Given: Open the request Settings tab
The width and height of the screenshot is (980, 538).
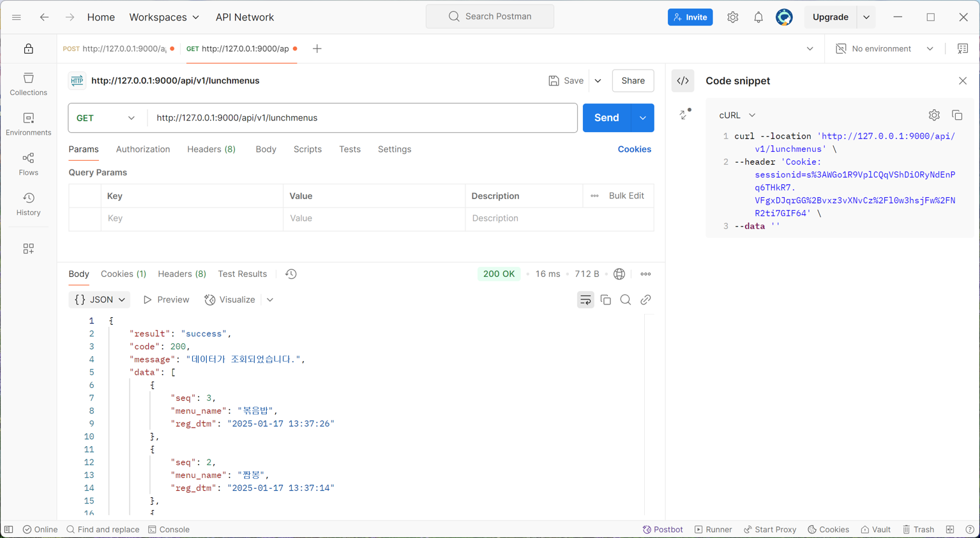Looking at the screenshot, I should click(x=395, y=149).
